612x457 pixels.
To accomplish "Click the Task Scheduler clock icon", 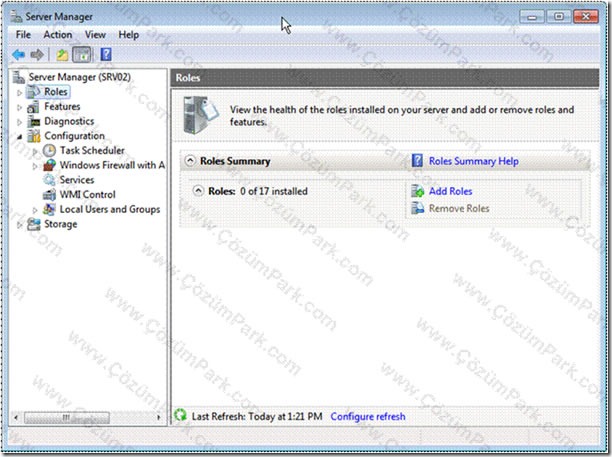I will [x=49, y=151].
